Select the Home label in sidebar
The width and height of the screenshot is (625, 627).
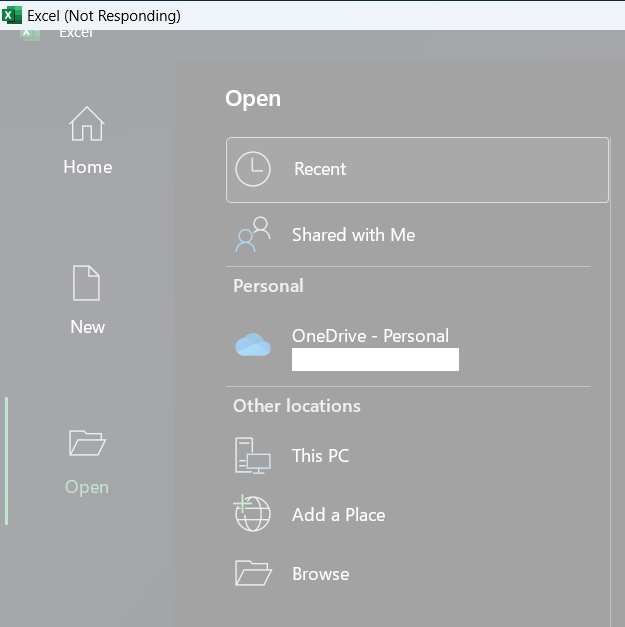(87, 167)
